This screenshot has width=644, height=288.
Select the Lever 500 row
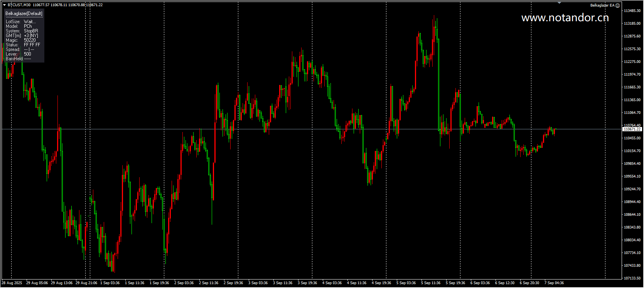click(x=19, y=54)
